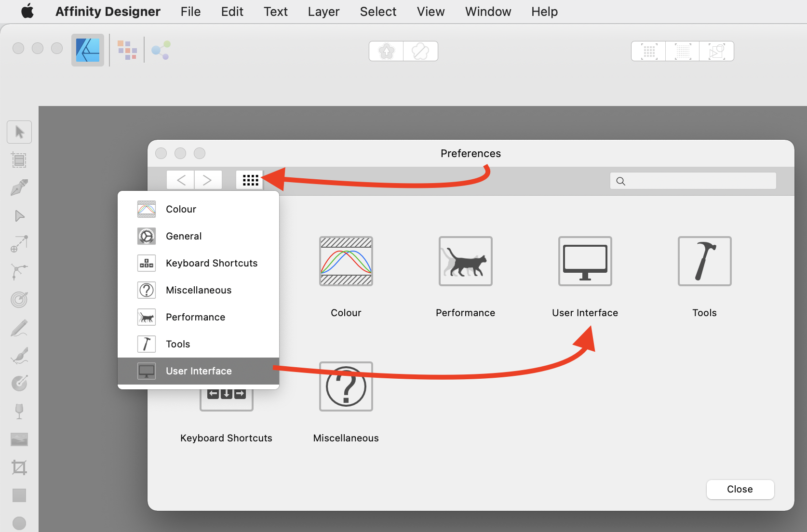Viewport: 807px width, 532px height.
Task: Open User Interface preferences monitor icon
Action: click(585, 261)
